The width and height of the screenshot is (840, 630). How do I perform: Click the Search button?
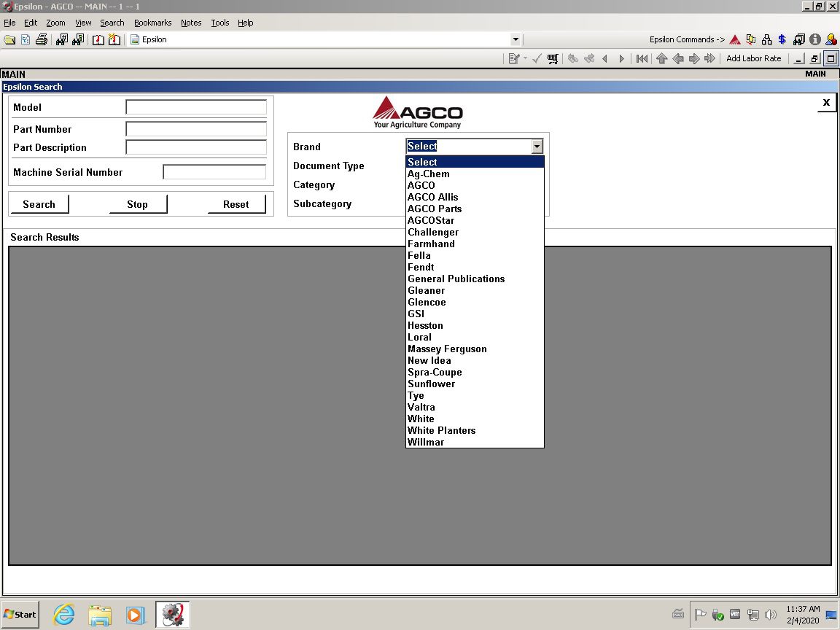(x=39, y=204)
